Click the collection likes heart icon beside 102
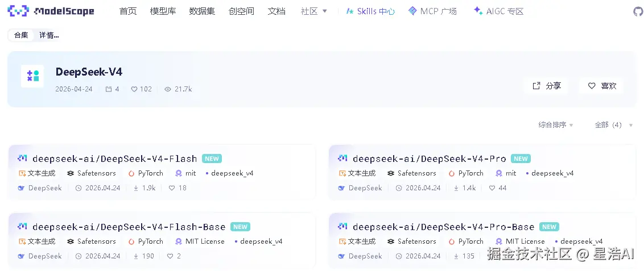The width and height of the screenshot is (644, 271). coord(134,89)
